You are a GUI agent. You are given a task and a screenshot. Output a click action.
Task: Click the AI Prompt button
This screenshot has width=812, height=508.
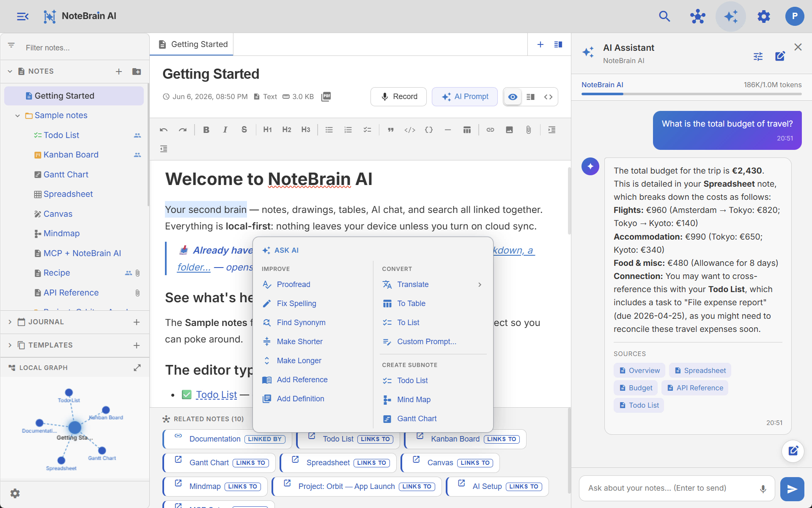coord(464,97)
